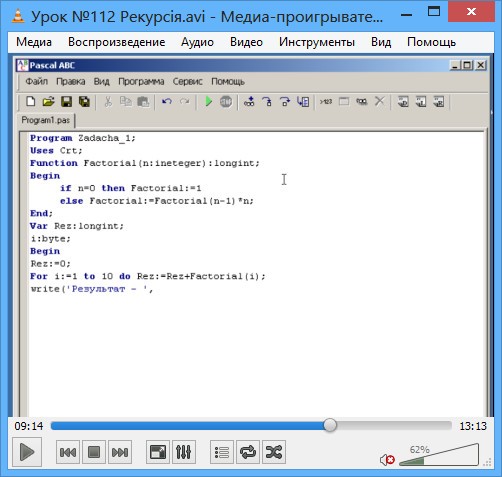The image size is (502, 477).
Task: Click the elapsed time 09:14 label
Action: tap(29, 426)
